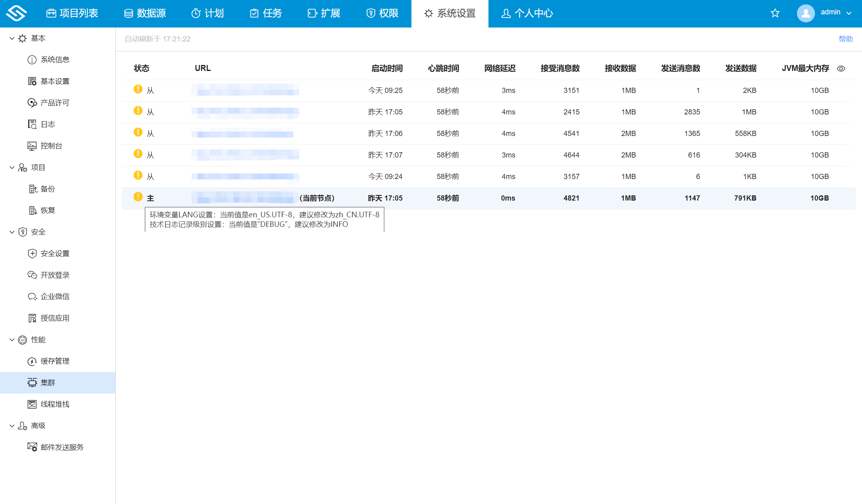Collapse the 基本 sidebar section
Viewport: 862px width, 504px height.
pos(12,38)
